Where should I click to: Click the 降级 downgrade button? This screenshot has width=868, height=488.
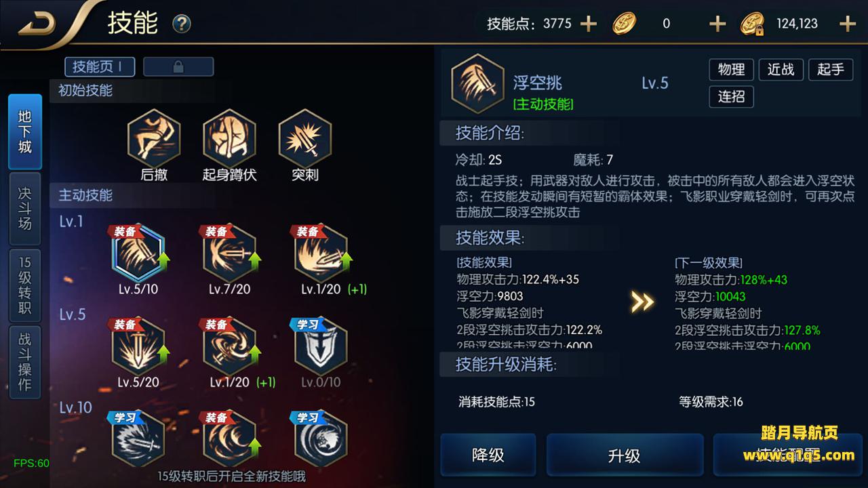[488, 455]
